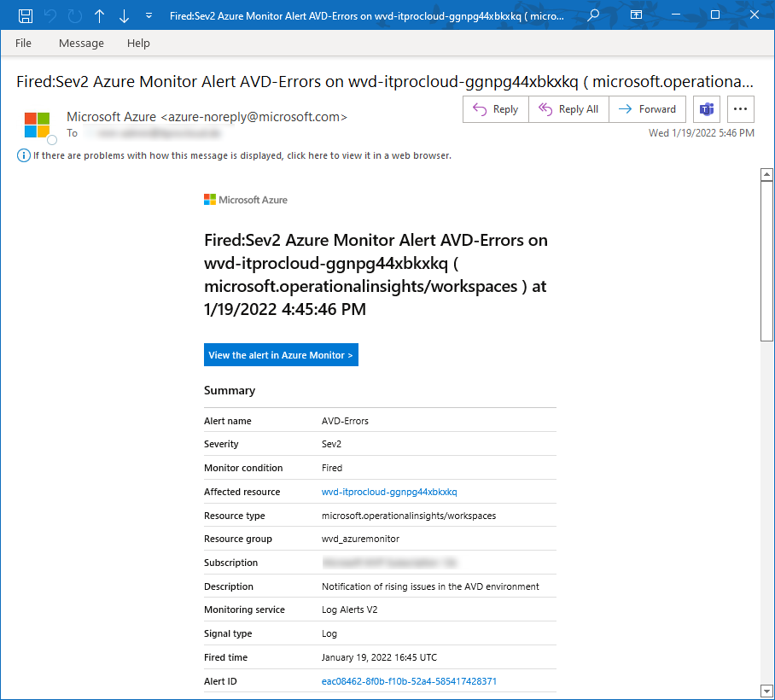Click the resource type microsoft.operationalinsights/workspaces
Screen dimensions: 775x700
tap(409, 516)
